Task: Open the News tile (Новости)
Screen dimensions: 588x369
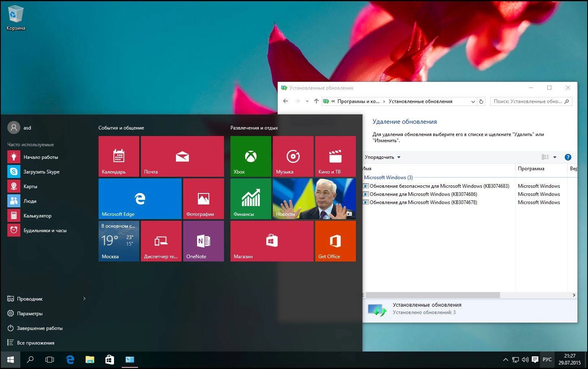Action: [314, 199]
